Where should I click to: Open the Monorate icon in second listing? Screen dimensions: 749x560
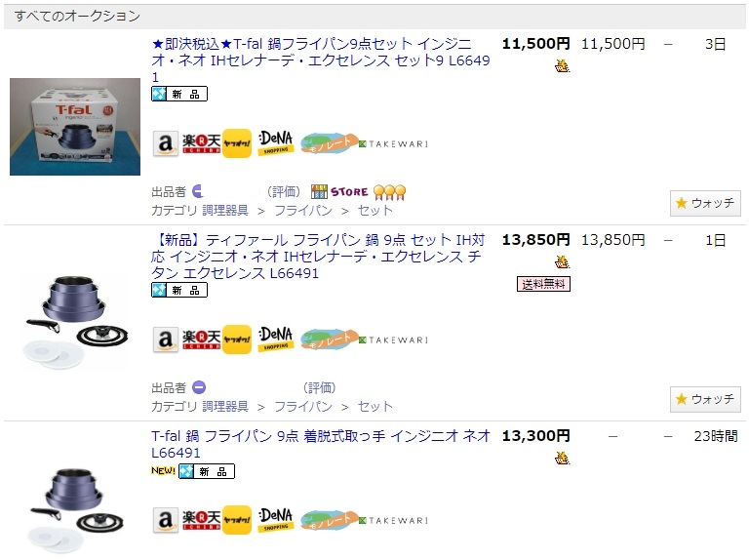pyautogui.click(x=329, y=340)
